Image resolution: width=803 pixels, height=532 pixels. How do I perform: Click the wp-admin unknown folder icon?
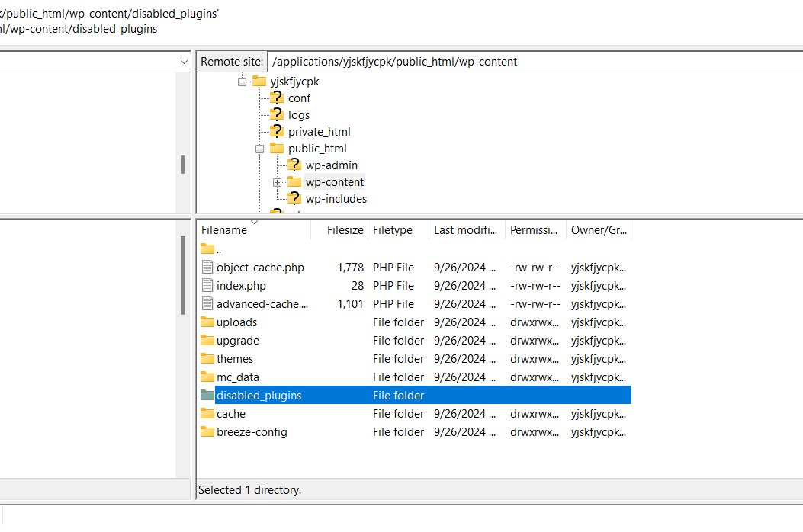[x=294, y=165]
